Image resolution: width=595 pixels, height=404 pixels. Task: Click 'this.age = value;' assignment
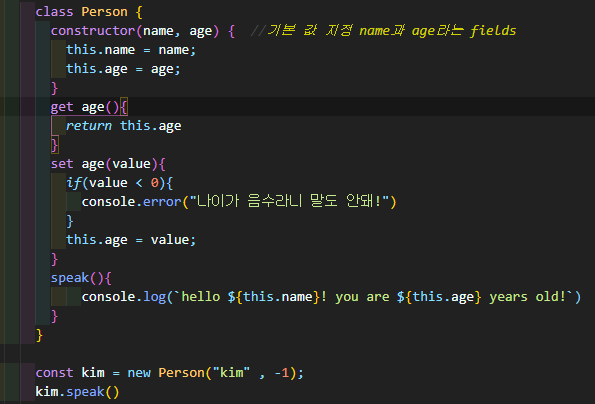pos(131,240)
